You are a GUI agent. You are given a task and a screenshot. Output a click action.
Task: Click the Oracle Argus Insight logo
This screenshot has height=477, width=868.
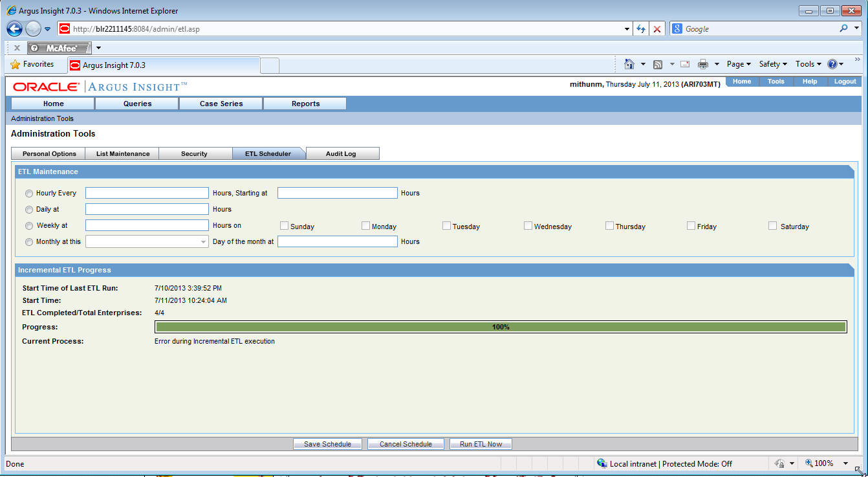click(x=100, y=87)
